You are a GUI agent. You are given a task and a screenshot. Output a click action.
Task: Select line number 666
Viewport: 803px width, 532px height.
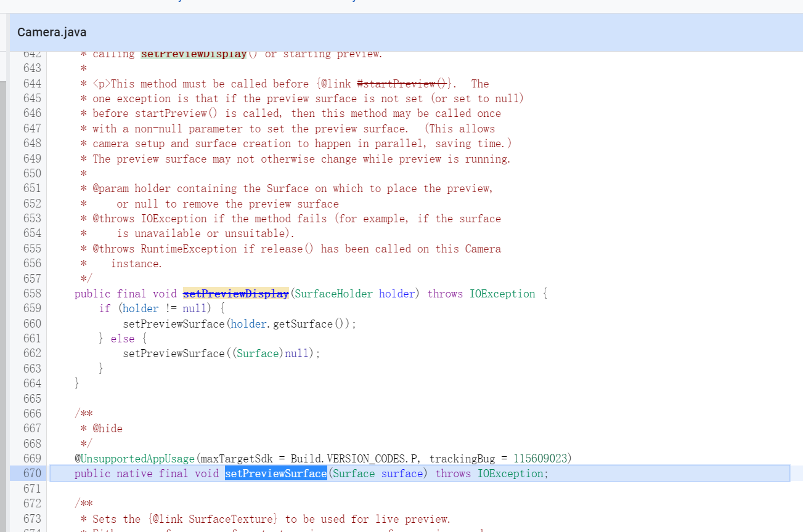[32, 414]
